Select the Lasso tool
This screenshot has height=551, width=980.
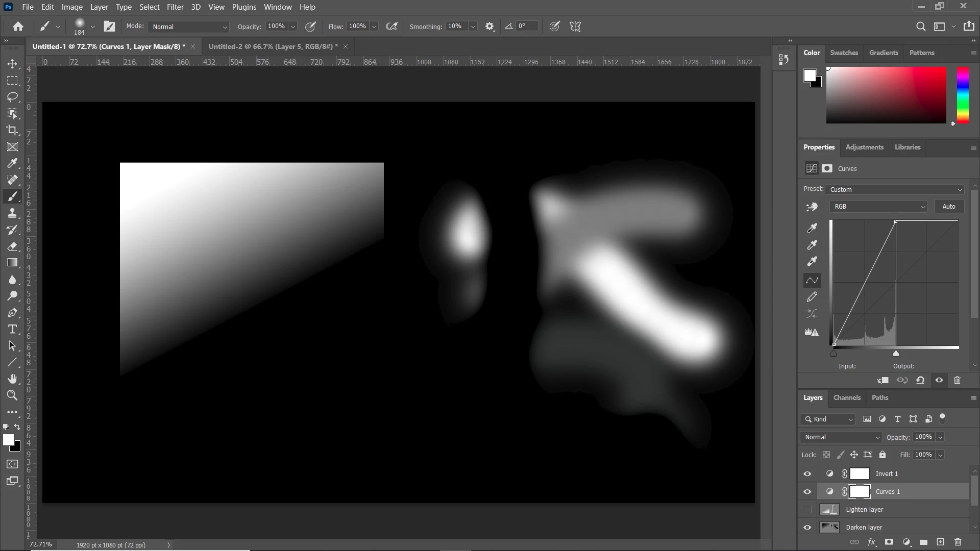click(13, 97)
